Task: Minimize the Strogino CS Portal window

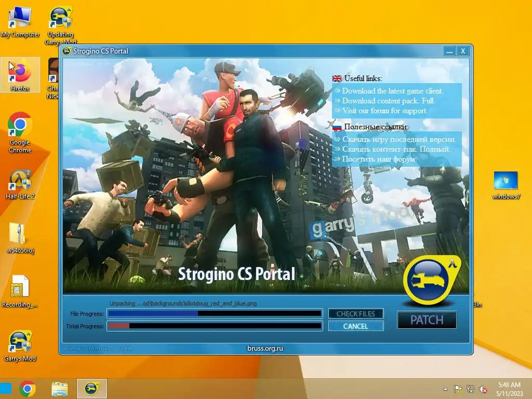Action: [449, 51]
